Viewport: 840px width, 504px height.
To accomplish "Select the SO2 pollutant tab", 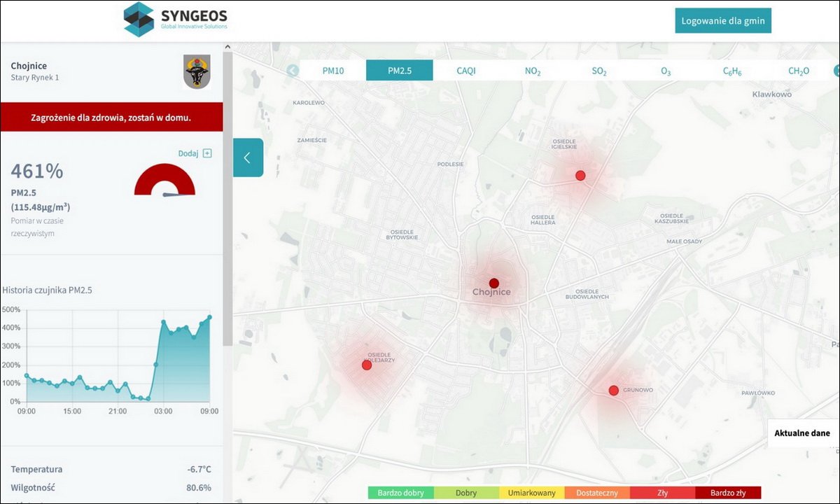I will 599,71.
